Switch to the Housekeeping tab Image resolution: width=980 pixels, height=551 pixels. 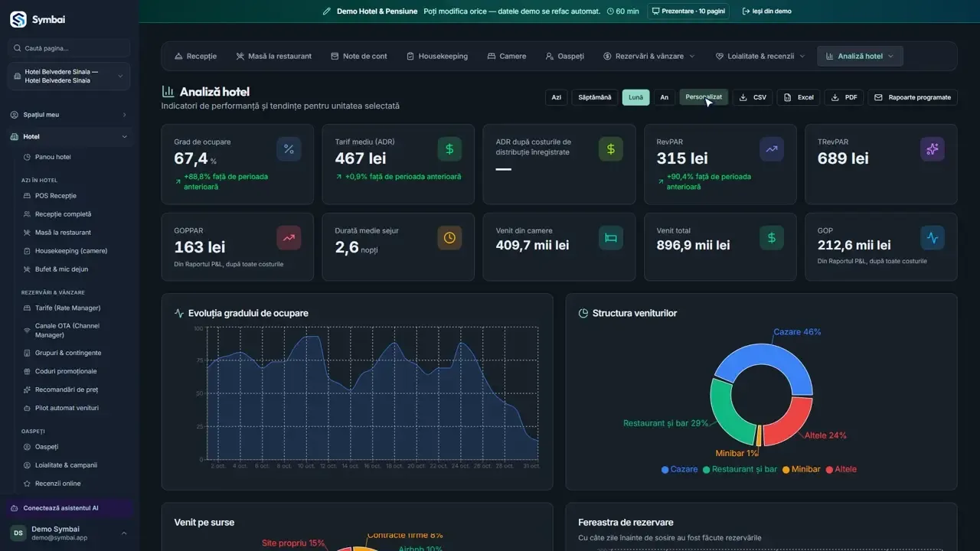[x=437, y=56]
